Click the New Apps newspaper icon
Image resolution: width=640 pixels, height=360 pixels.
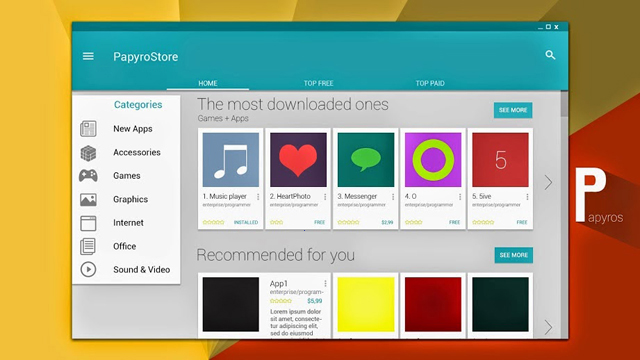88,129
